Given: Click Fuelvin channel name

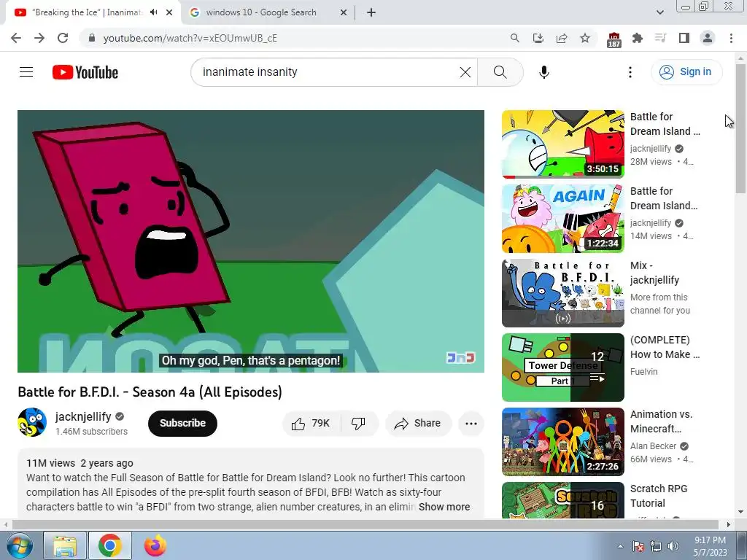Looking at the screenshot, I should click(x=643, y=372).
